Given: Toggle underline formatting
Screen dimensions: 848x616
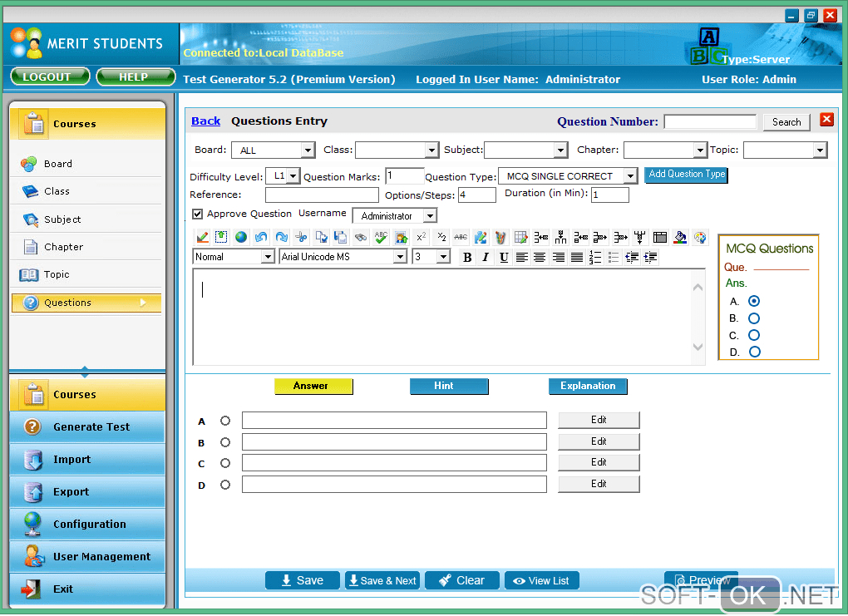Looking at the screenshot, I should (x=504, y=258).
